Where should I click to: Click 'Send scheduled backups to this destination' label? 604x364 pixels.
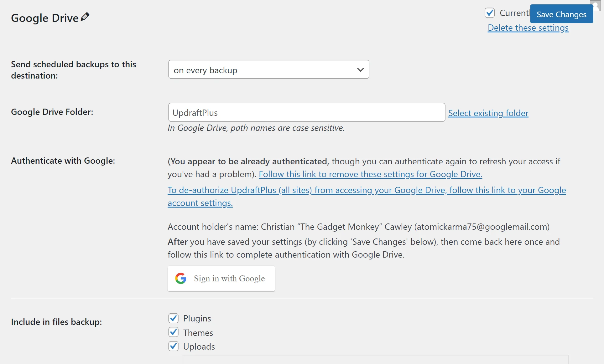(x=74, y=70)
